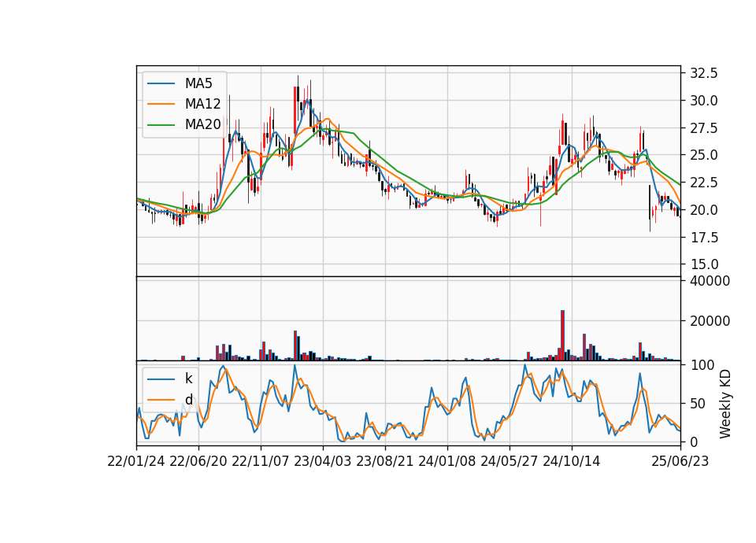Select the orange MA12 legend line swatch
Viewport: 756px width, 543px height.
click(x=161, y=104)
